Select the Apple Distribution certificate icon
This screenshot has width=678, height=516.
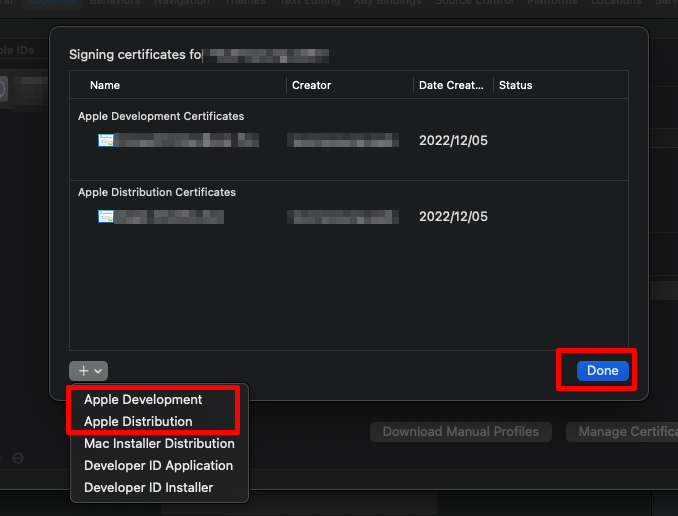(106, 216)
